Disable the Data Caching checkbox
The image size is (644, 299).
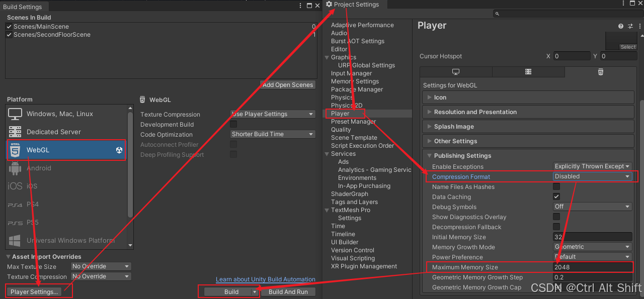(x=556, y=196)
